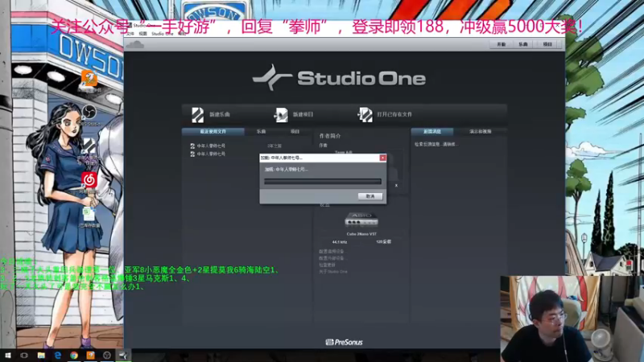Switch to the 最近使用文件 tab

tap(213, 131)
